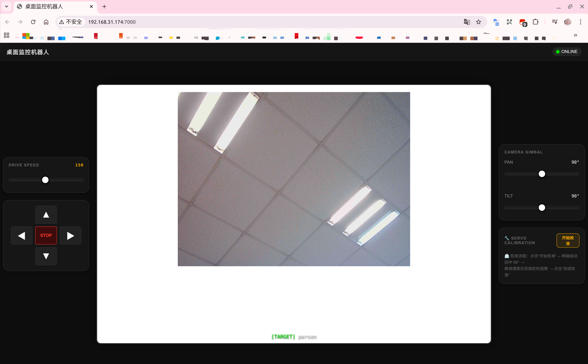The height and width of the screenshot is (364, 588).
Task: Click the TILT gimbal slider handle
Action: tap(542, 208)
